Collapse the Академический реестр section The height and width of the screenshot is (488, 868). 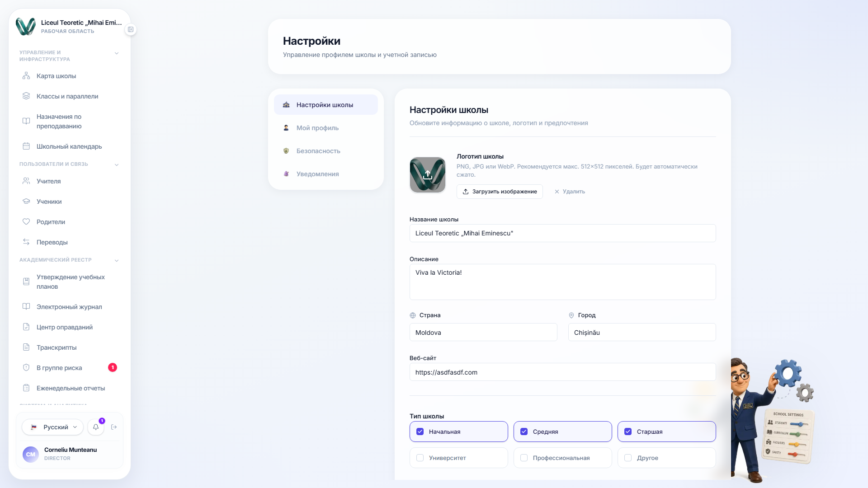click(x=117, y=261)
